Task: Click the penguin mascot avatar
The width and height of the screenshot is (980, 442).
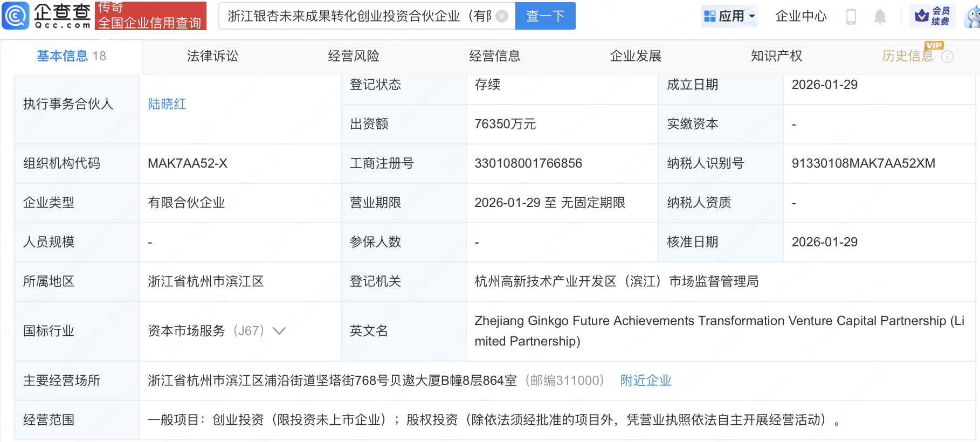Action: click(x=973, y=17)
